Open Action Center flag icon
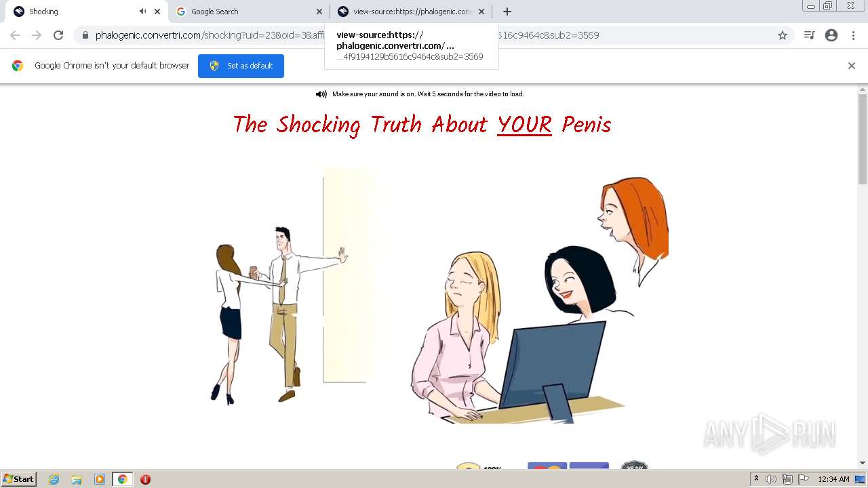 coord(804,479)
